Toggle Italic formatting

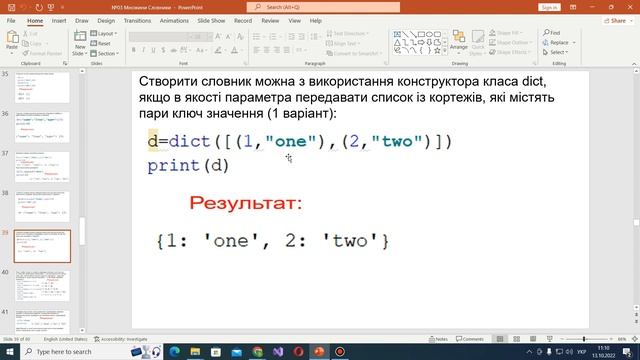[x=143, y=50]
